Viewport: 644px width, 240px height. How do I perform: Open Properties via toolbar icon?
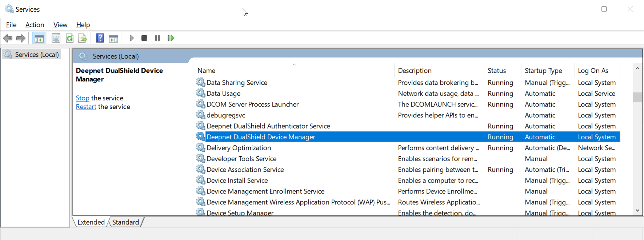tap(56, 38)
